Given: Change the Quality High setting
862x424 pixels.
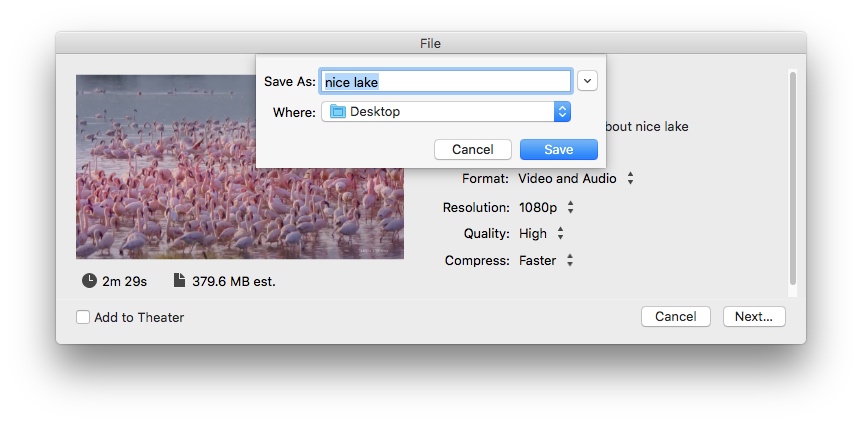Looking at the screenshot, I should [x=541, y=233].
